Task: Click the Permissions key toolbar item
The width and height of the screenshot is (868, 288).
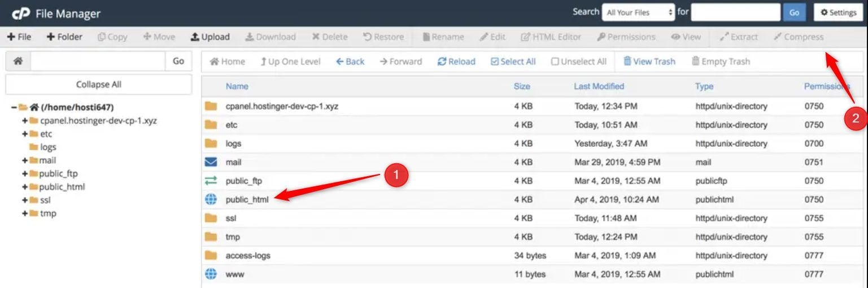Action: (626, 37)
